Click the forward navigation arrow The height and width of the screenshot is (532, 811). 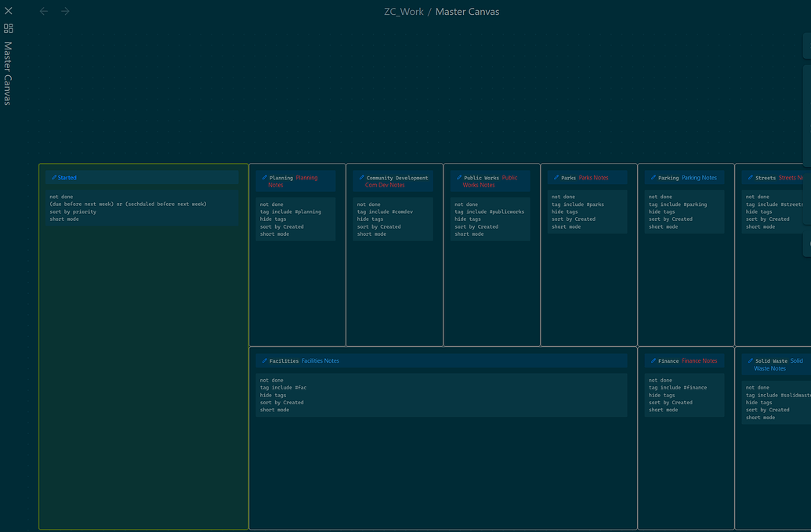coord(64,11)
